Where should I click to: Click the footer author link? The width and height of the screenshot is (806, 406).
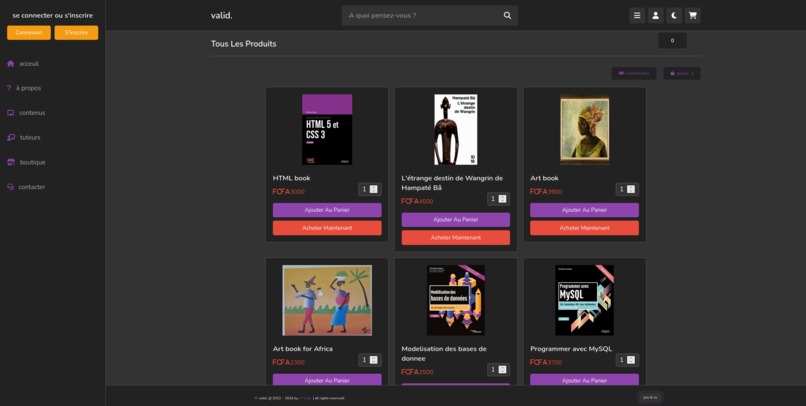(x=305, y=398)
